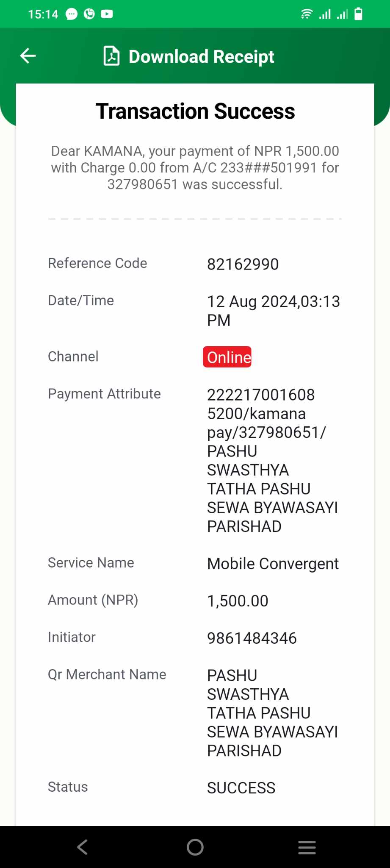Image resolution: width=390 pixels, height=868 pixels.
Task: Tap Android home circle button
Action: [195, 847]
